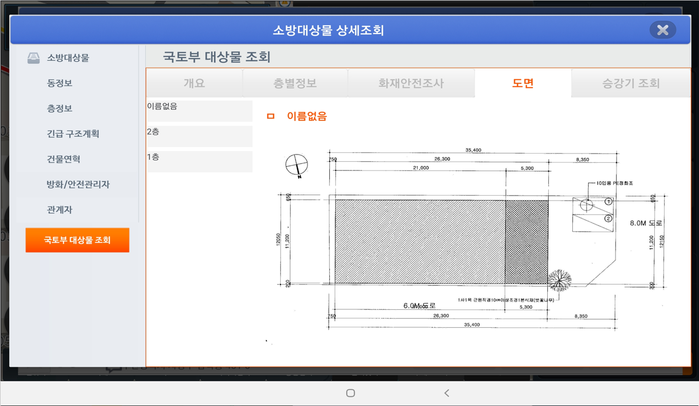699x406 pixels.
Task: Select 방화/안전관리자 menu entry
Action: click(78, 185)
